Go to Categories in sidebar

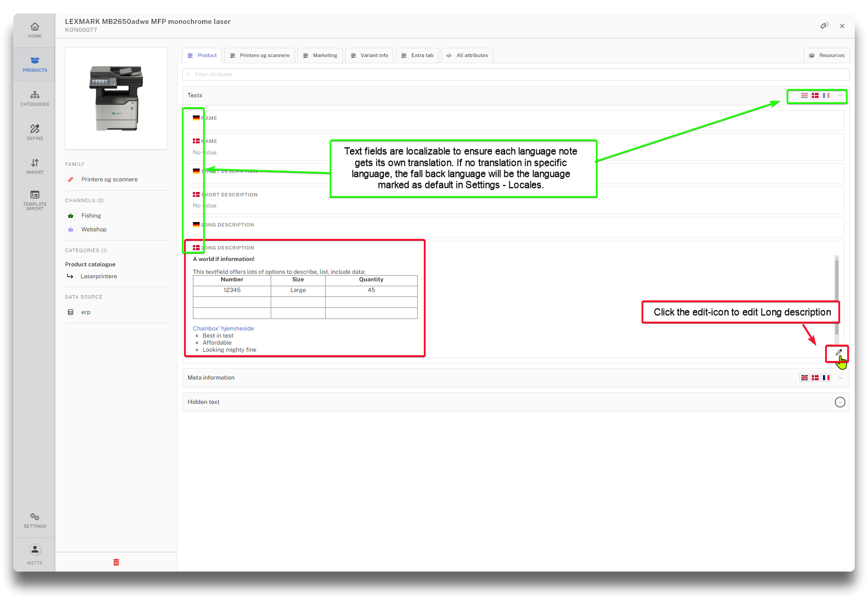coord(35,98)
